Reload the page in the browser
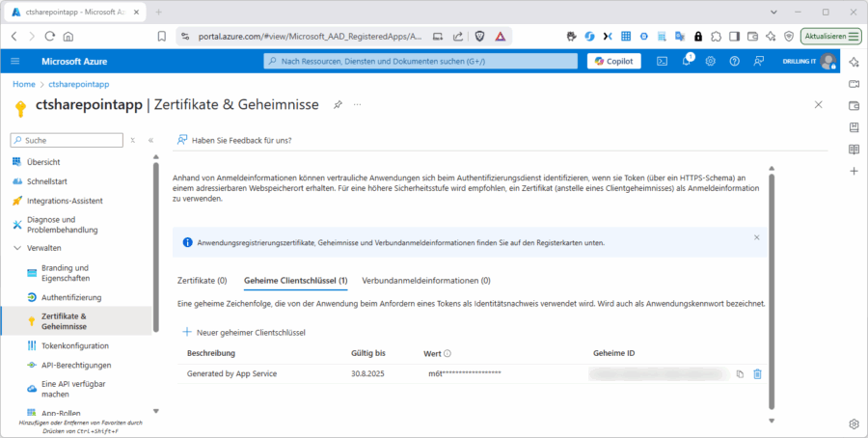The image size is (868, 438). pos(50,37)
